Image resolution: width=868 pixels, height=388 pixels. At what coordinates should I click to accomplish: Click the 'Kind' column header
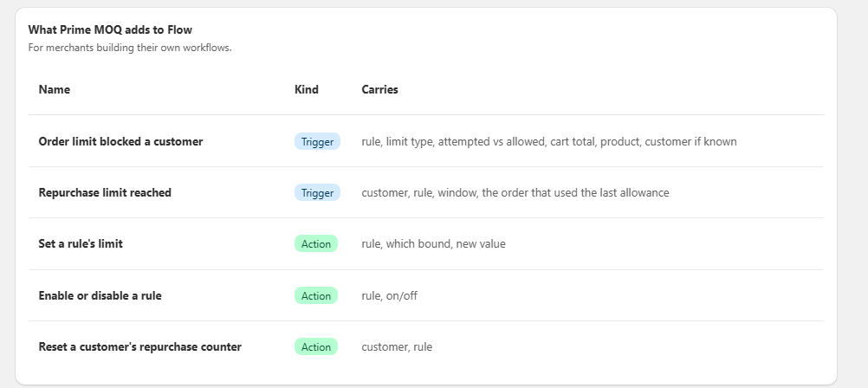click(x=307, y=89)
